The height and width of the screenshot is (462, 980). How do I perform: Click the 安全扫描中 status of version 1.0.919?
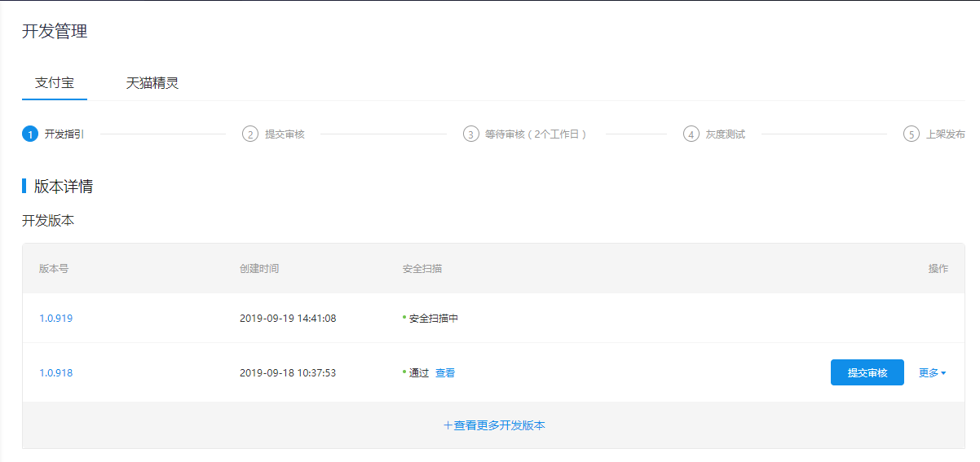[x=433, y=319]
